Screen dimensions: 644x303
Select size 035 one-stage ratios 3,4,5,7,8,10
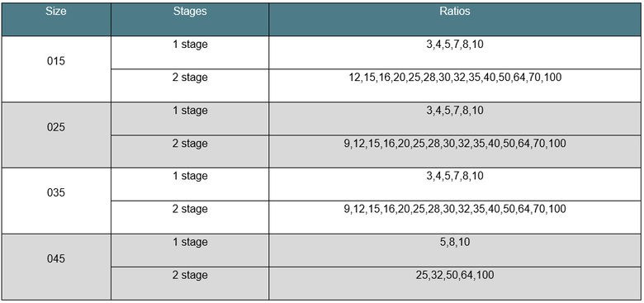point(455,184)
